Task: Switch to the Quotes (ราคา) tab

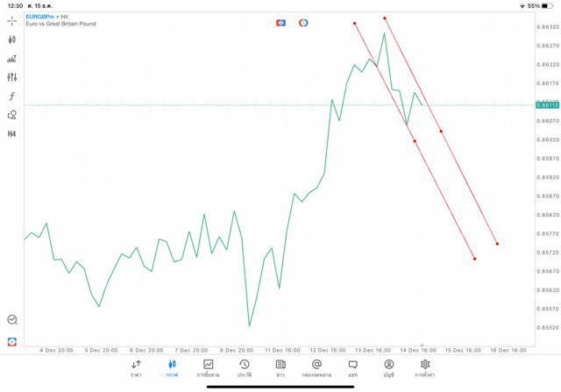Action: point(136,368)
